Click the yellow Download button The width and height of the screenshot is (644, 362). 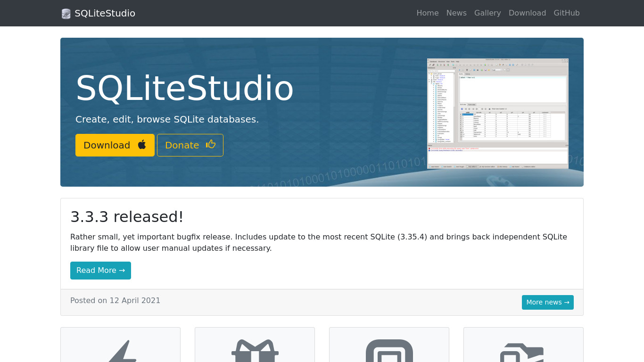point(115,145)
